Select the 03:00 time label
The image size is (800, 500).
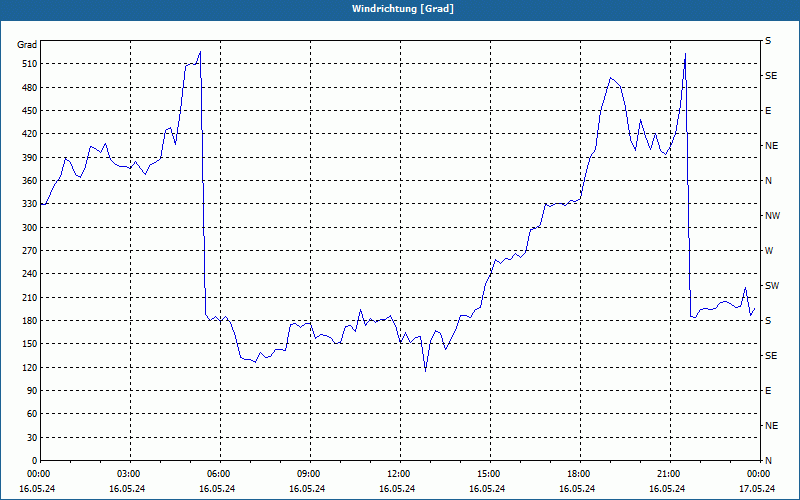[130, 474]
